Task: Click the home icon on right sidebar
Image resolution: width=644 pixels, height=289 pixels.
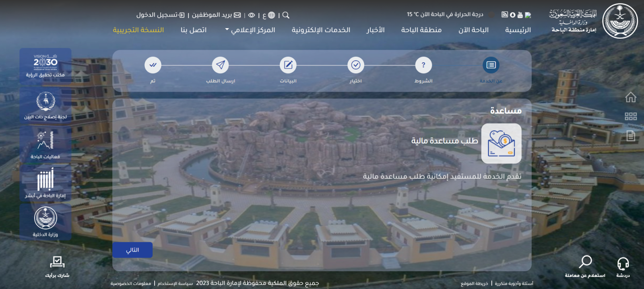Action: [630, 97]
